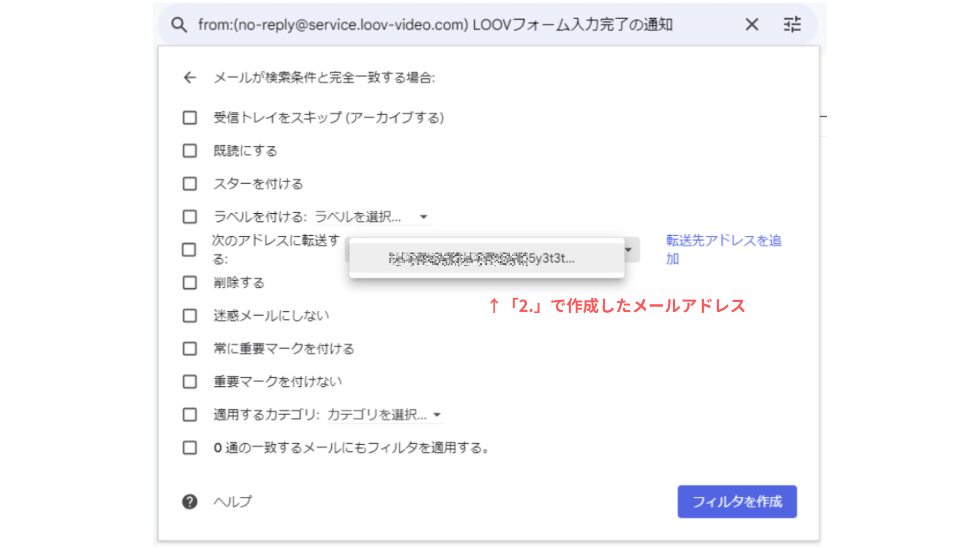Check 削除する checkbox

click(190, 283)
